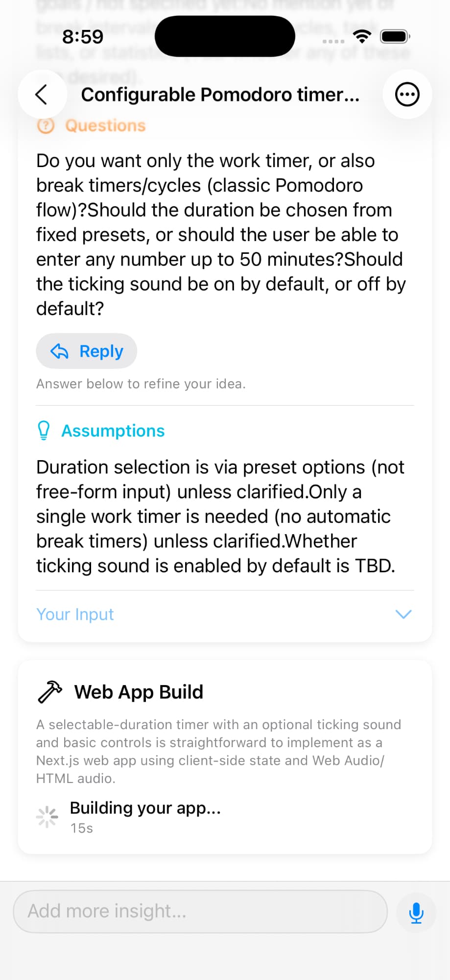Tap the Questions question-mark icon

(46, 125)
